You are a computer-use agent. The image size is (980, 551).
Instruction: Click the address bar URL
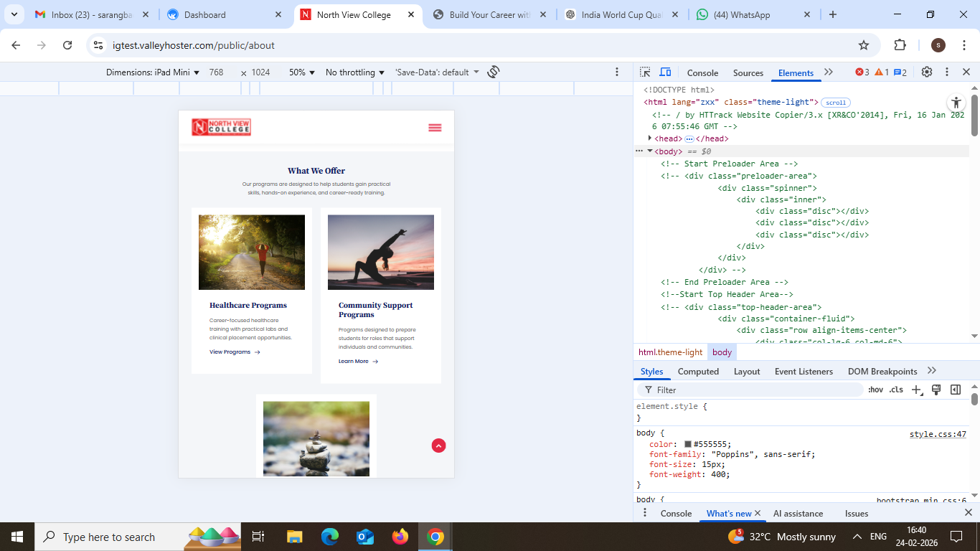(194, 45)
